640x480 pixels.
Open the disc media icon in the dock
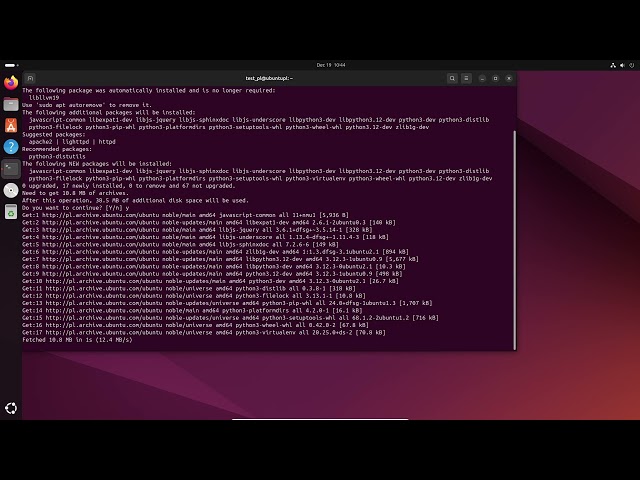tap(11, 190)
